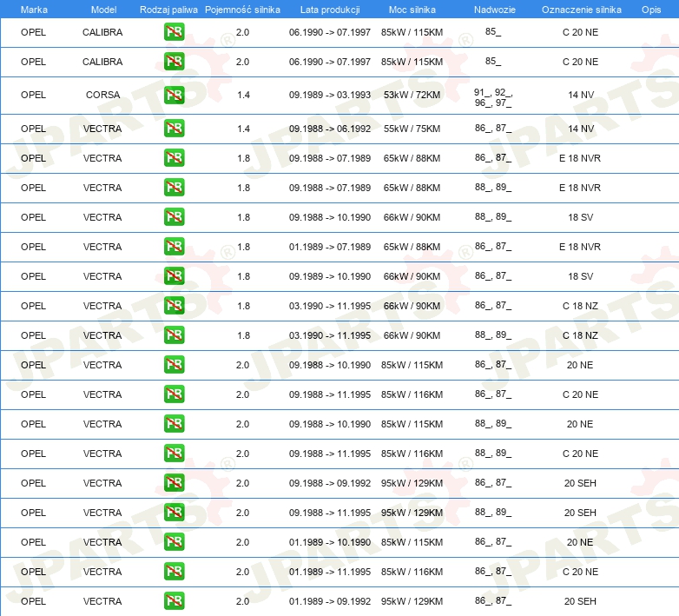Click fuel icon in the 20 SEH 88_, 89_ row

[174, 513]
